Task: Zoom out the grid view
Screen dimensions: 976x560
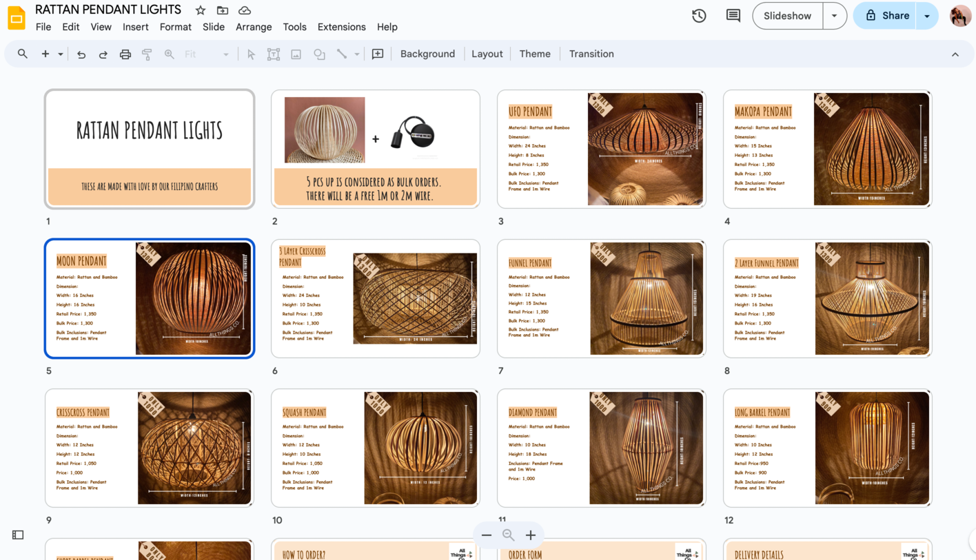Action: coord(487,535)
